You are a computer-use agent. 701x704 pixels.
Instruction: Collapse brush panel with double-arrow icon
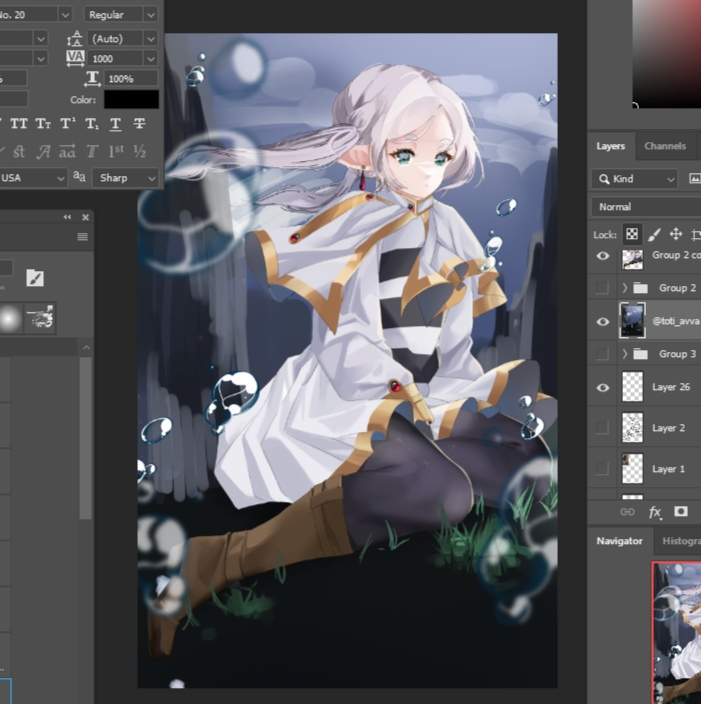(x=67, y=217)
